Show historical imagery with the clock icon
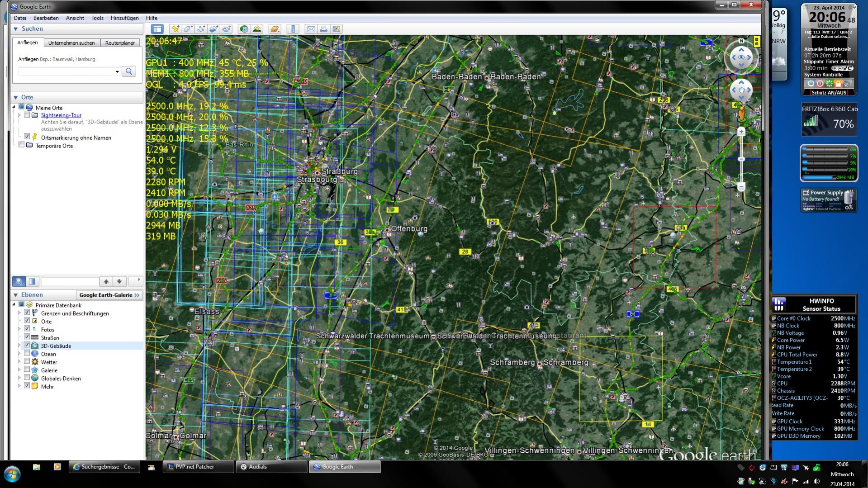This screenshot has width=868, height=488. (244, 29)
